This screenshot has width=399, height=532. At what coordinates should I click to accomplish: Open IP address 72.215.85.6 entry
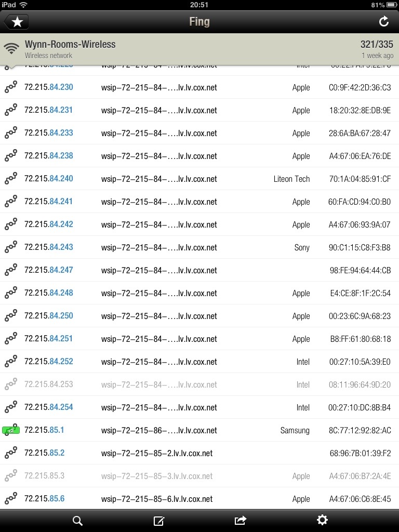[199, 499]
